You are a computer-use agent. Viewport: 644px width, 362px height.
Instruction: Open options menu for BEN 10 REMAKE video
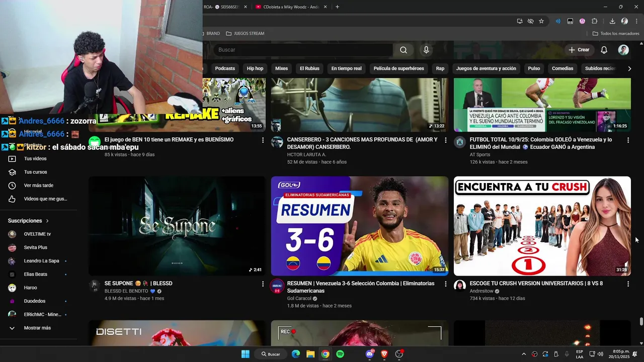tap(263, 140)
